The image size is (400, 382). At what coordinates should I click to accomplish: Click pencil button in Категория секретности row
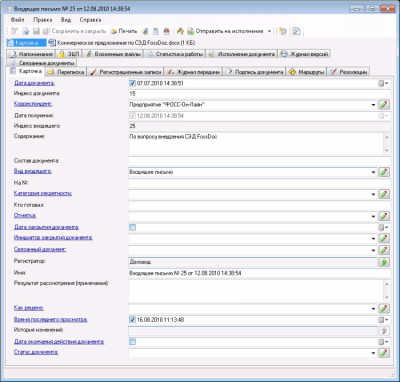point(384,194)
